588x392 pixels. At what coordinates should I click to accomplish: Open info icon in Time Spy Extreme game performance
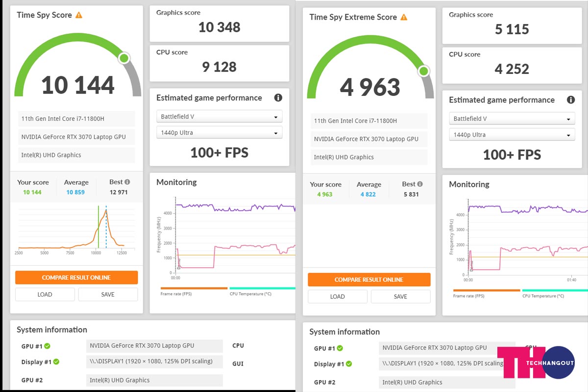click(x=571, y=100)
